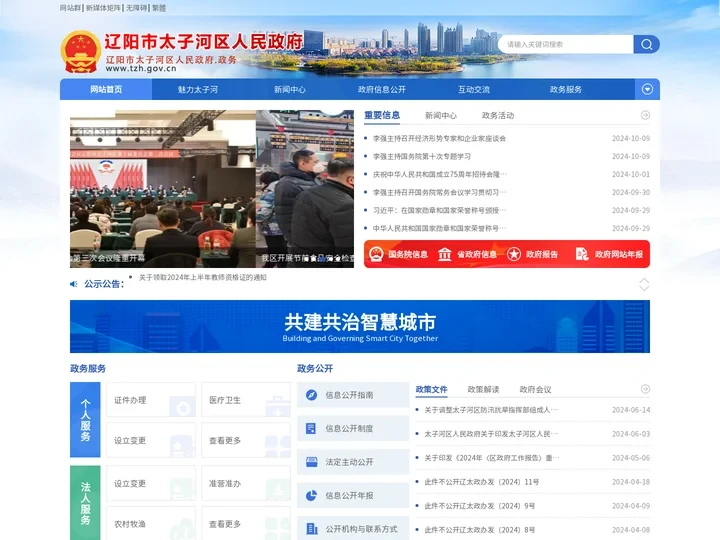Open the 证件办理 service card
Viewport: 720px width, 540px height.
pyautogui.click(x=151, y=400)
